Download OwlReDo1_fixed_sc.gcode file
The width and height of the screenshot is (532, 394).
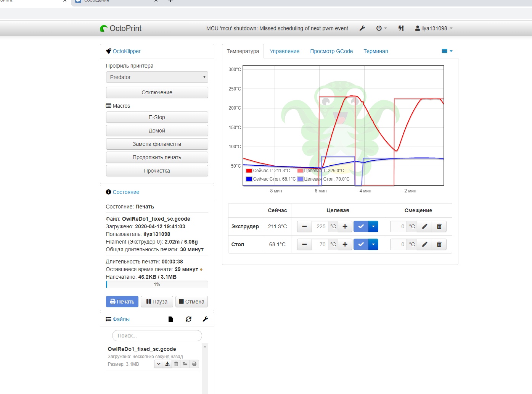[167, 364]
